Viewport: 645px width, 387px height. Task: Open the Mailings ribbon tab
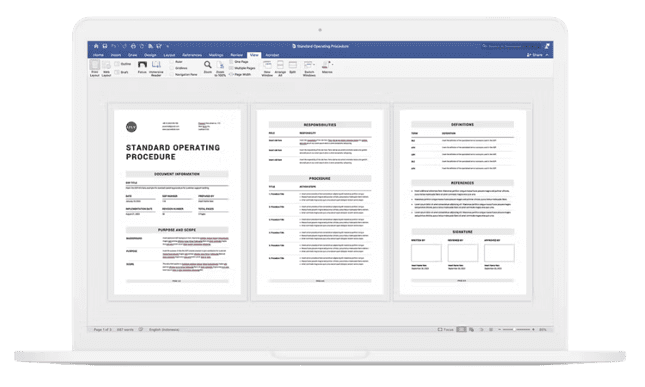[216, 55]
